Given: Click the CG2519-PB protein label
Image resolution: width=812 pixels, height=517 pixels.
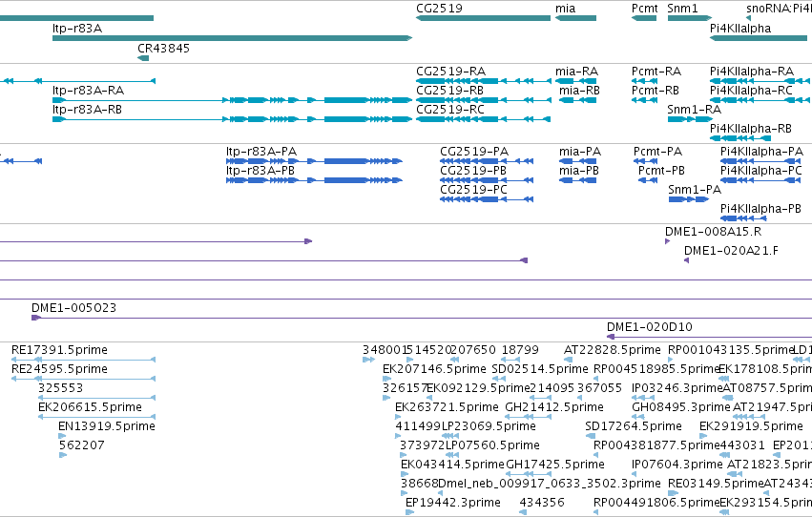Looking at the screenshot, I should click(x=473, y=170).
